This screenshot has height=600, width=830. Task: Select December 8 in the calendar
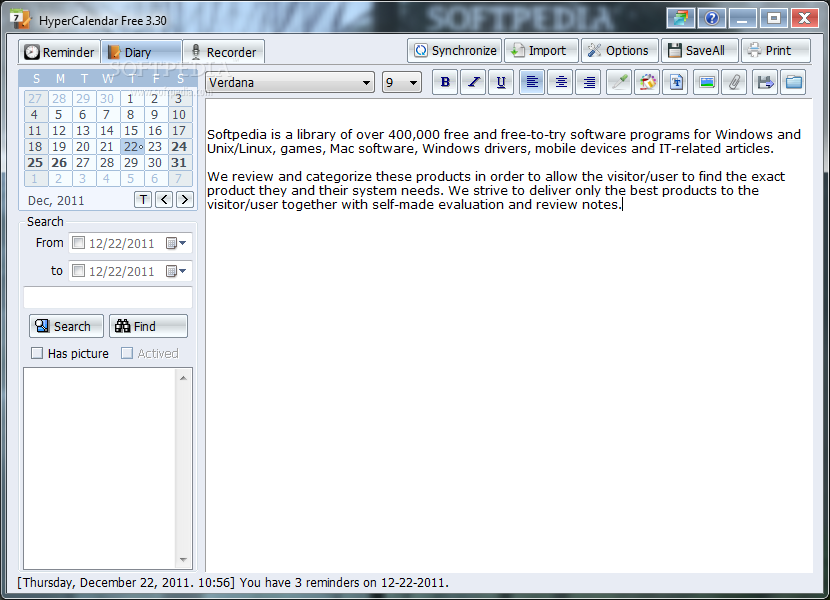click(x=130, y=115)
